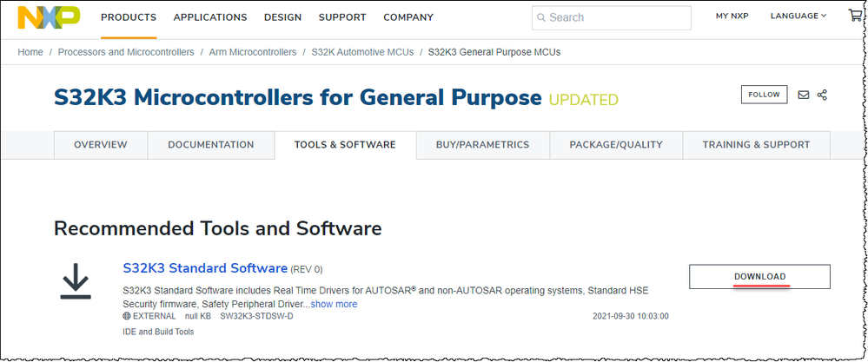Switch to the DOCUMENTATION tab

[x=211, y=145]
